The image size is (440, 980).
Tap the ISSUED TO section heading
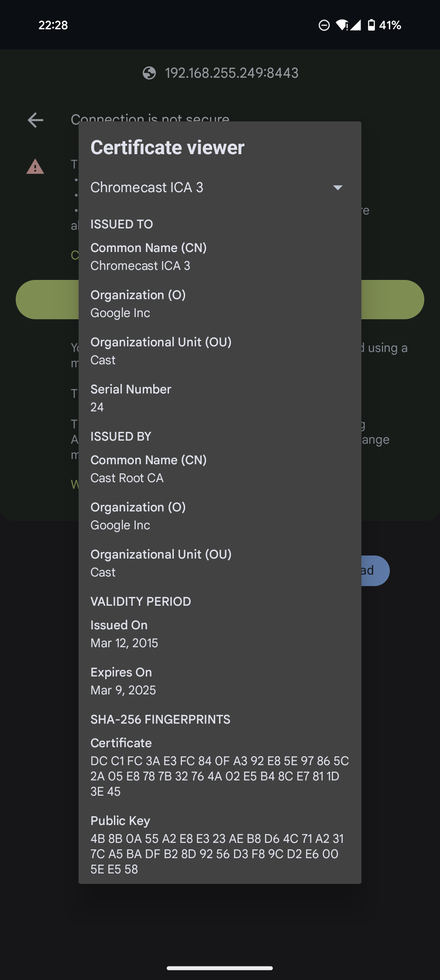coord(122,224)
